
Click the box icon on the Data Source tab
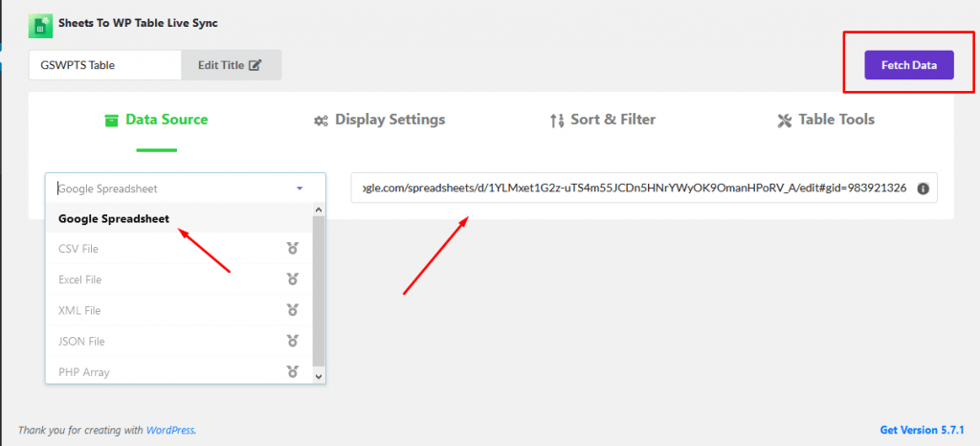(111, 120)
